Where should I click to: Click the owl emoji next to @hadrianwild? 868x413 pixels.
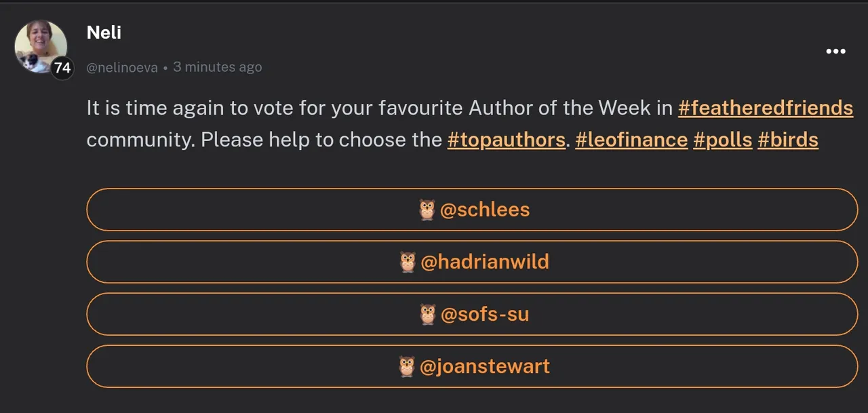pos(408,262)
